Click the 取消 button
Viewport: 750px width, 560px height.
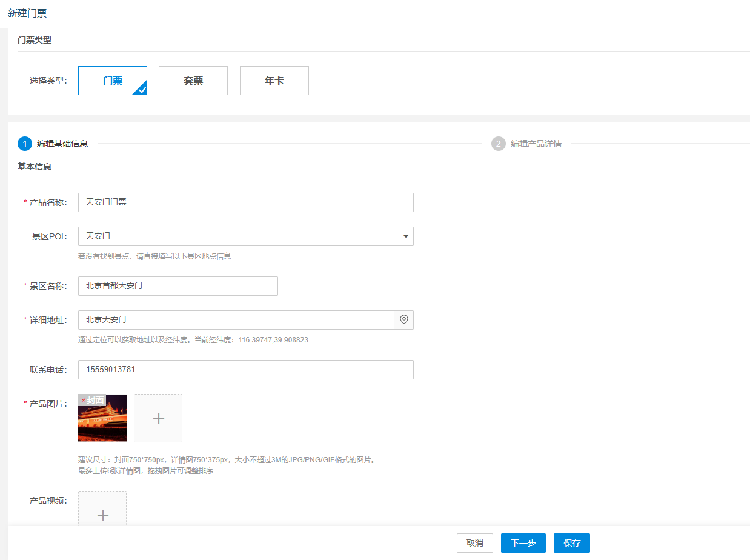coord(475,543)
